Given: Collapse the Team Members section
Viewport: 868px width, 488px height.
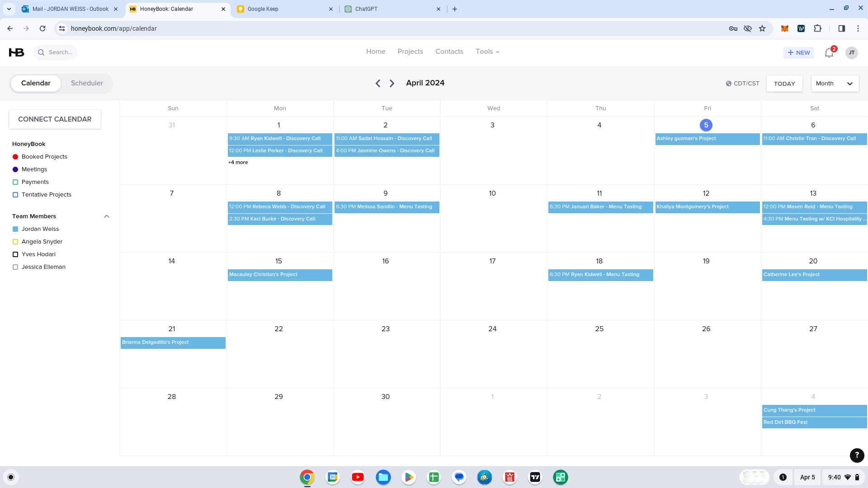Looking at the screenshot, I should coord(107,216).
